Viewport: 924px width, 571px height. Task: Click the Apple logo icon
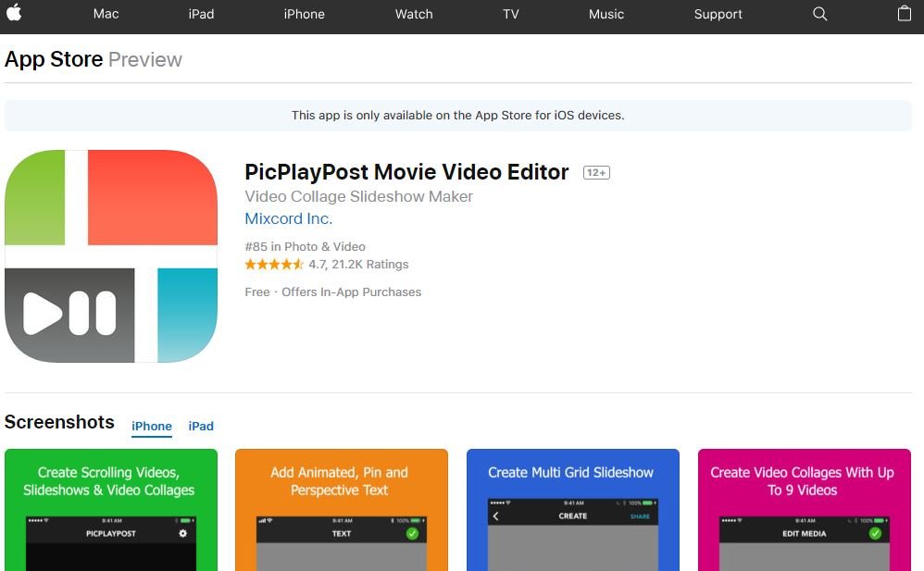14,12
